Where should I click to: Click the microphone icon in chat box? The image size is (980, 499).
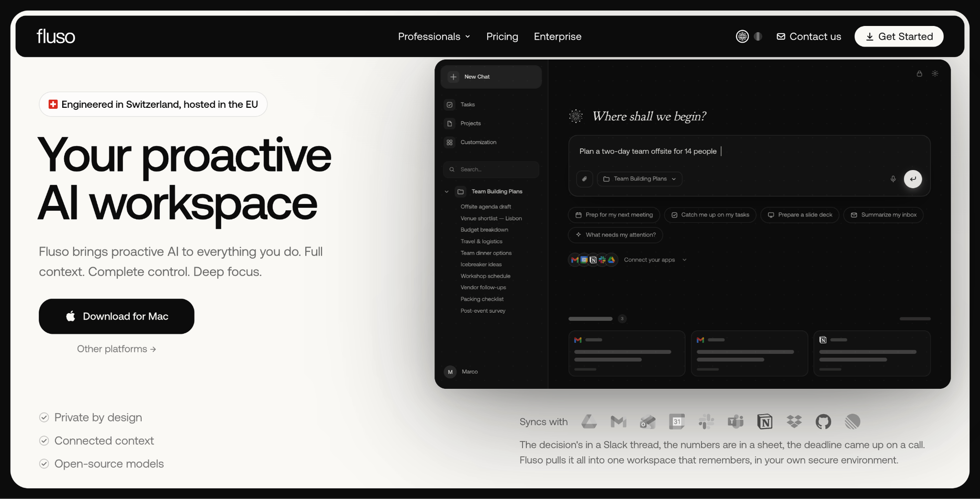pos(893,179)
